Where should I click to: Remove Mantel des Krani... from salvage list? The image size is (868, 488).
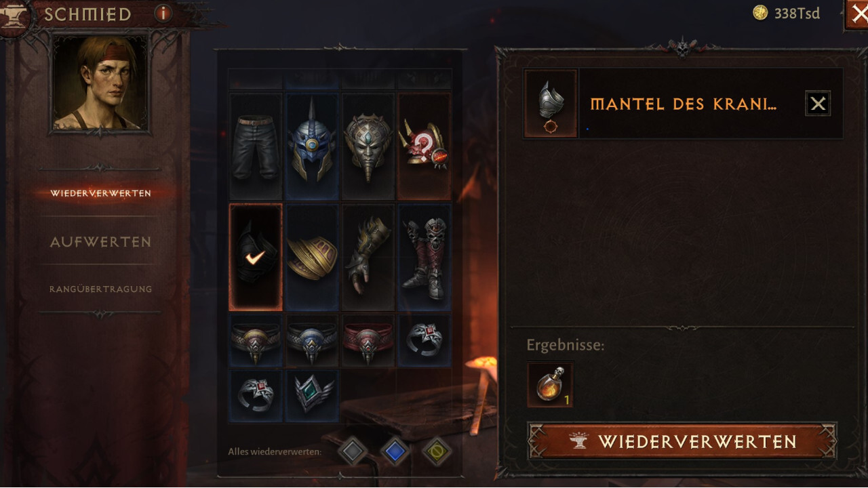coord(818,104)
